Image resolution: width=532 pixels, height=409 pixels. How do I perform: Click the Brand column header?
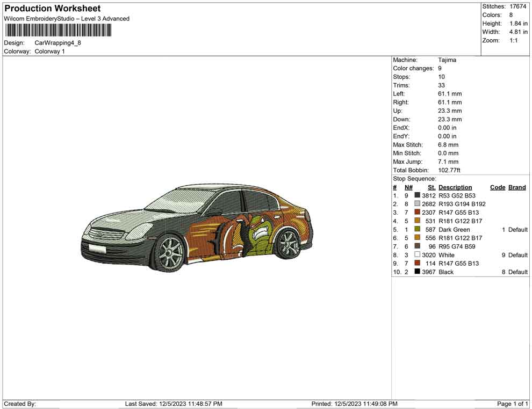point(517,187)
